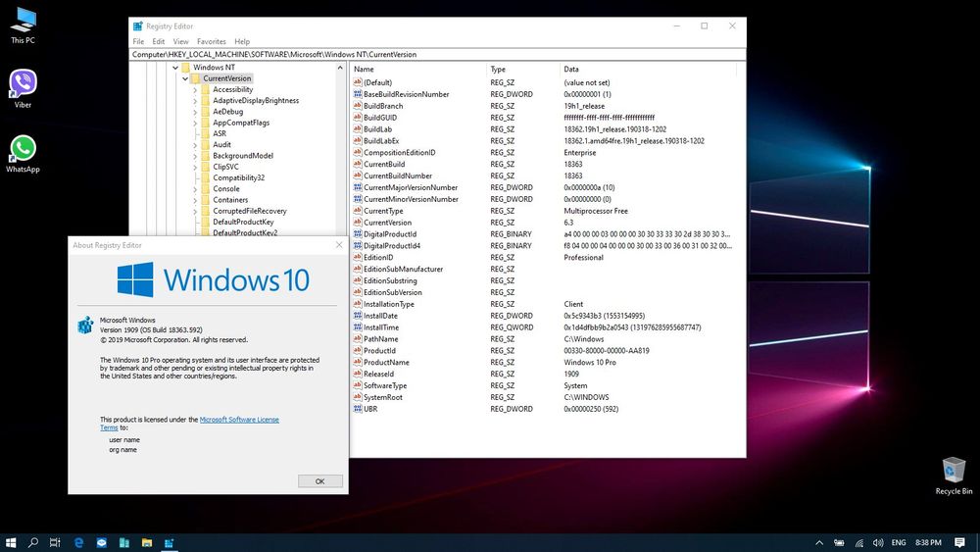Open the Viber desktop shortcut

[x=23, y=89]
